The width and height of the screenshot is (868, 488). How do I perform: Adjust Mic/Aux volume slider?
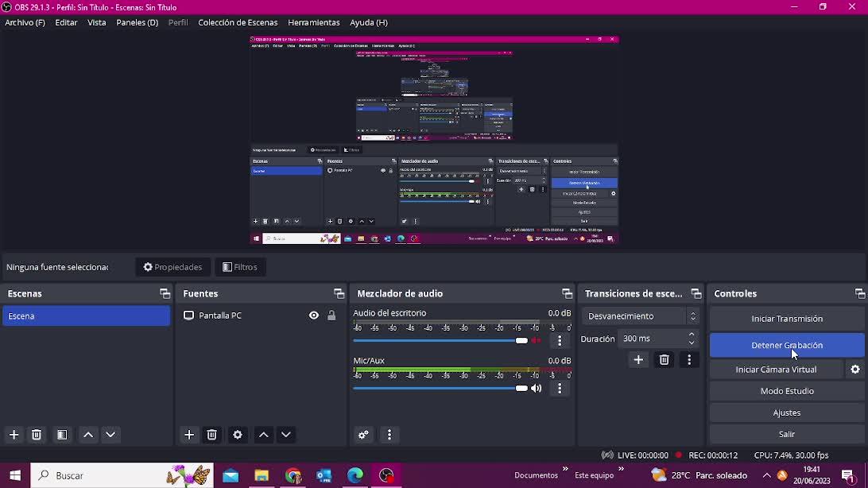[x=440, y=389]
